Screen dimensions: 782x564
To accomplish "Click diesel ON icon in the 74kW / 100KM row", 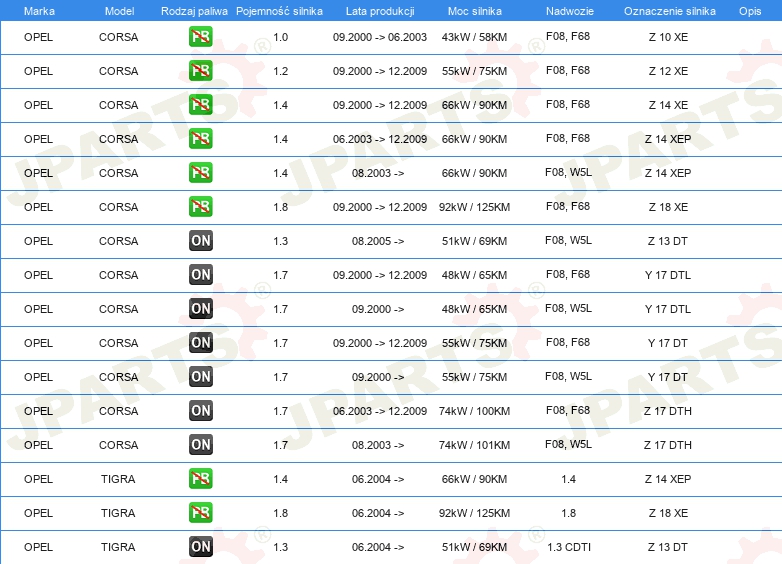I will pos(200,411).
